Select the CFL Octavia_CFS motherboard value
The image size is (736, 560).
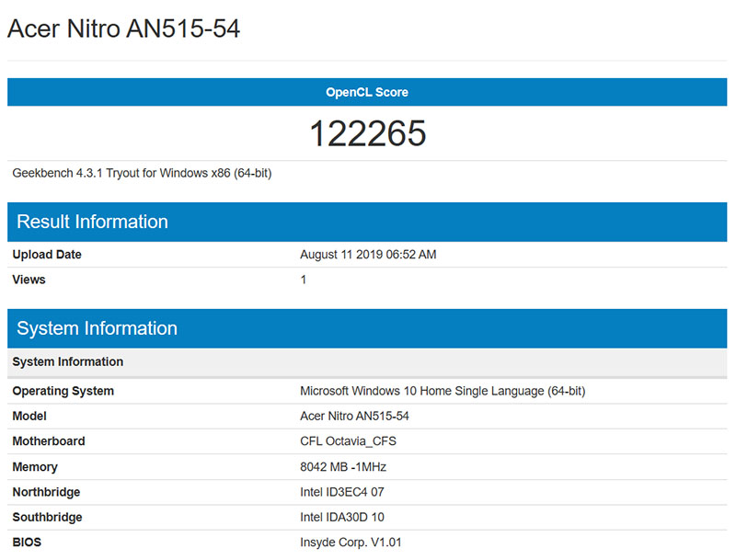pyautogui.click(x=348, y=441)
